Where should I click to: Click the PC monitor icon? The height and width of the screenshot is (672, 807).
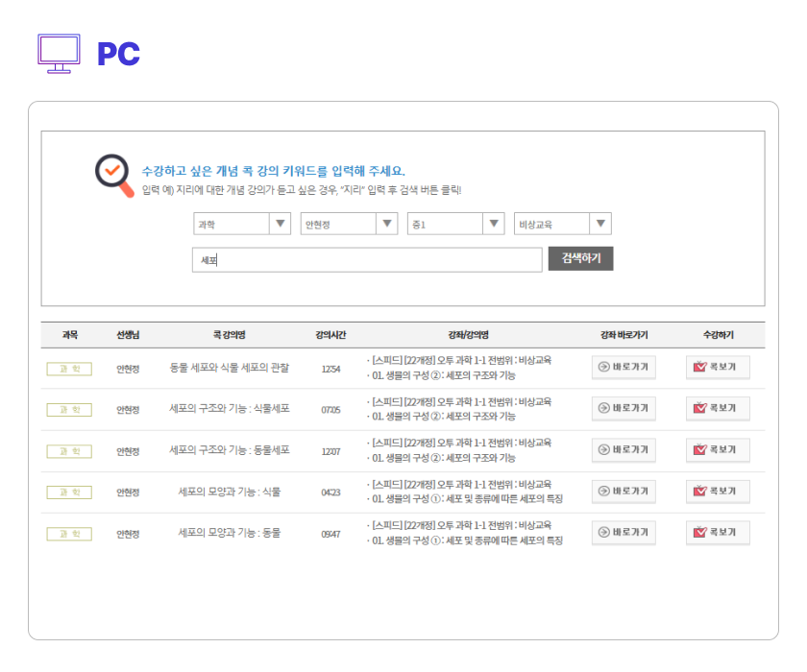pyautogui.click(x=59, y=54)
